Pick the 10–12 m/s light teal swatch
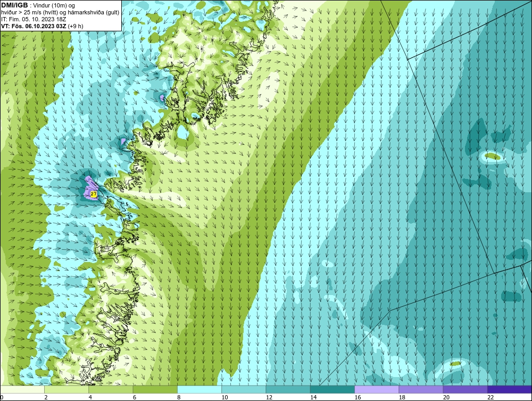The image size is (532, 401). point(244,389)
